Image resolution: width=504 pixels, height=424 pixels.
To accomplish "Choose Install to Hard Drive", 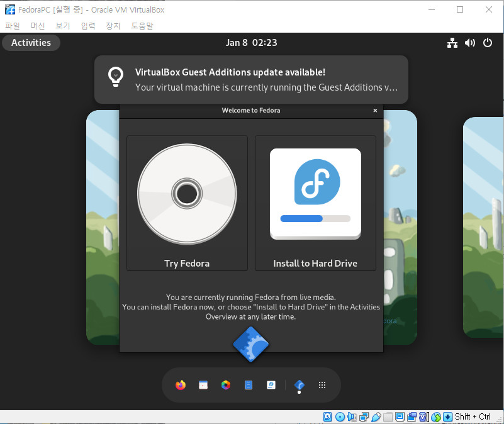I will (315, 203).
